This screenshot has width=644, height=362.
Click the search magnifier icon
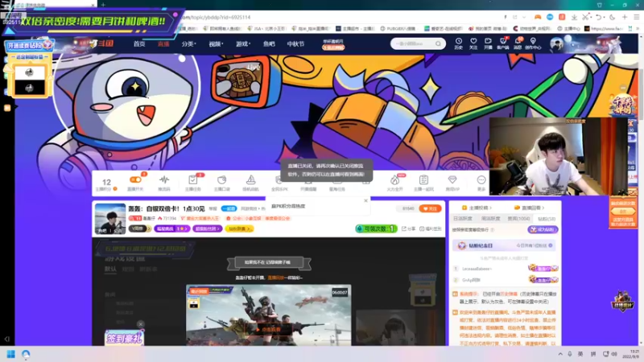438,43
